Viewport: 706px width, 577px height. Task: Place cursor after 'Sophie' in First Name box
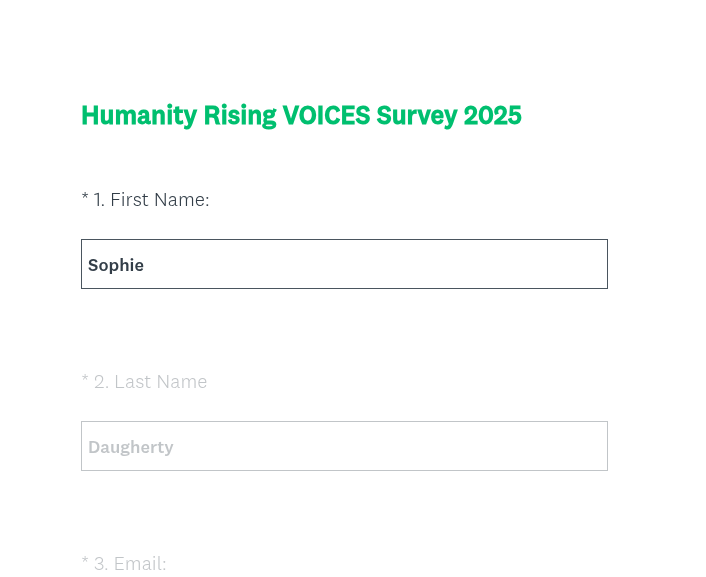pyautogui.click(x=146, y=265)
